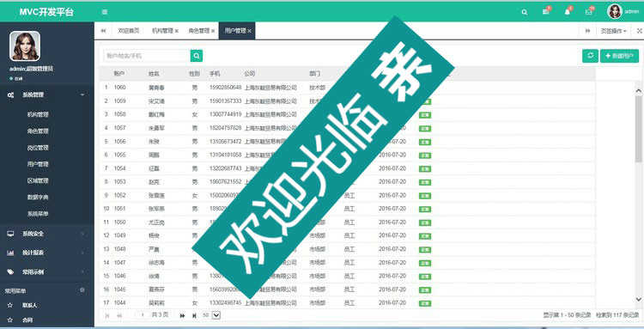Click the page number input field
The height and width of the screenshot is (329, 644).
[143, 315]
